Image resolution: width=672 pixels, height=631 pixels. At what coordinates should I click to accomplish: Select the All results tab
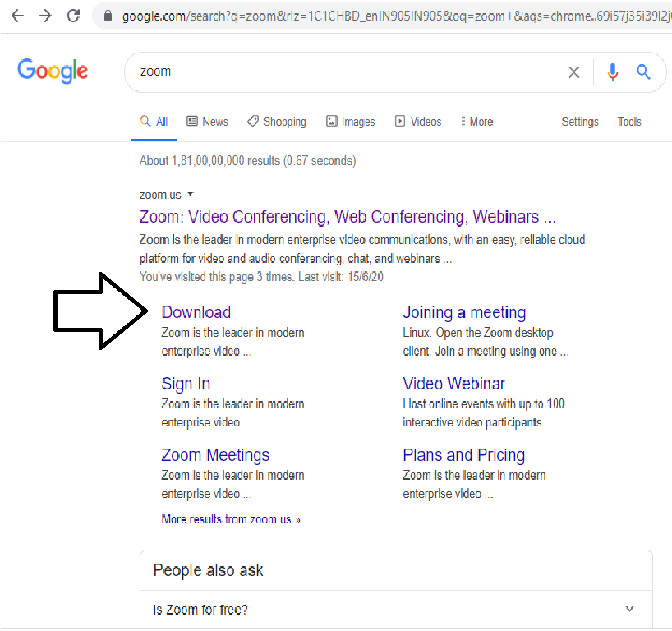[154, 122]
